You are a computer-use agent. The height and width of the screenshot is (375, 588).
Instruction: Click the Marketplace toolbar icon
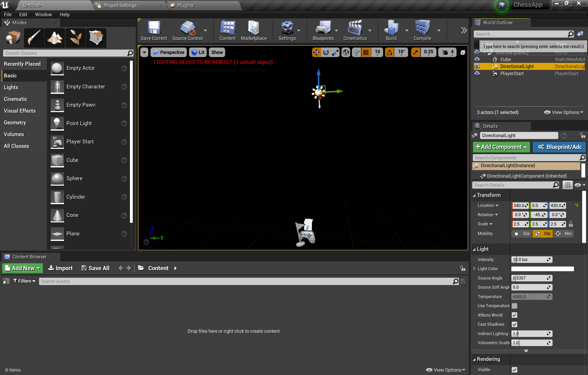click(x=254, y=32)
